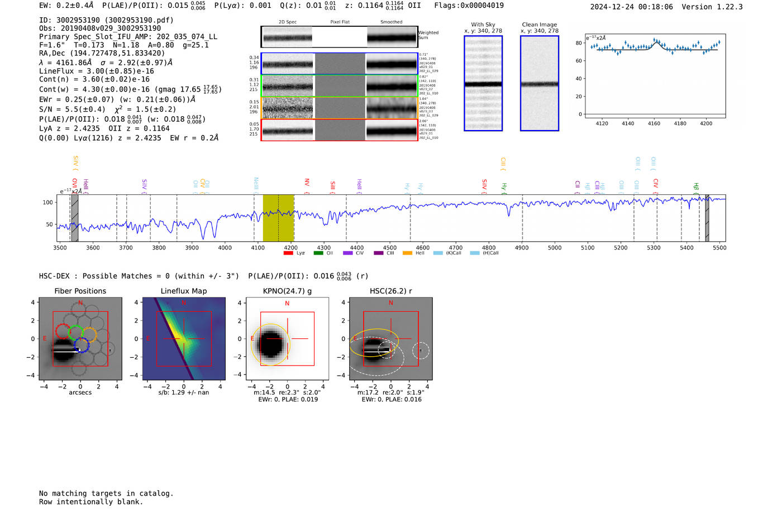Select the red dashed fiber circle
Viewport: 782px width, 532px height.
63,330
